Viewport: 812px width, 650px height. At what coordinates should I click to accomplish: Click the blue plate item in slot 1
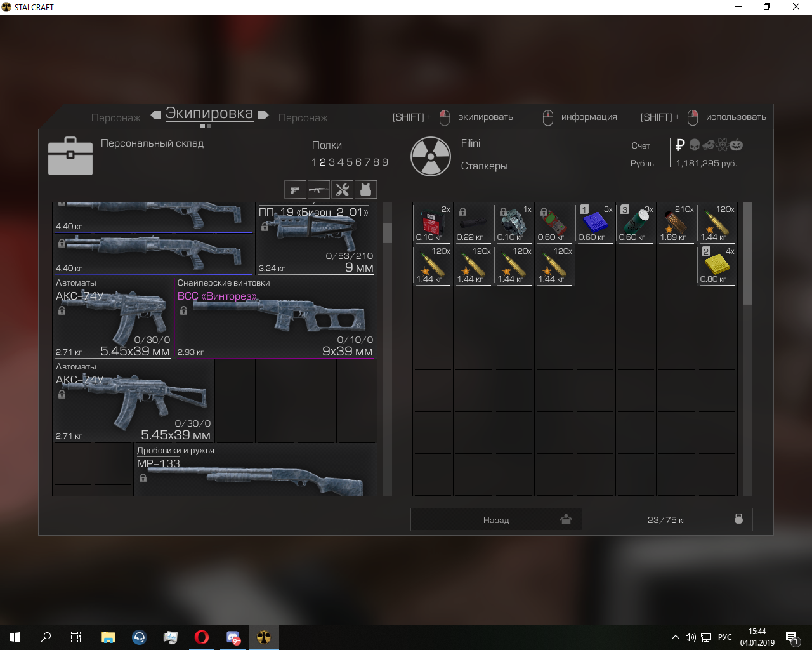point(595,223)
